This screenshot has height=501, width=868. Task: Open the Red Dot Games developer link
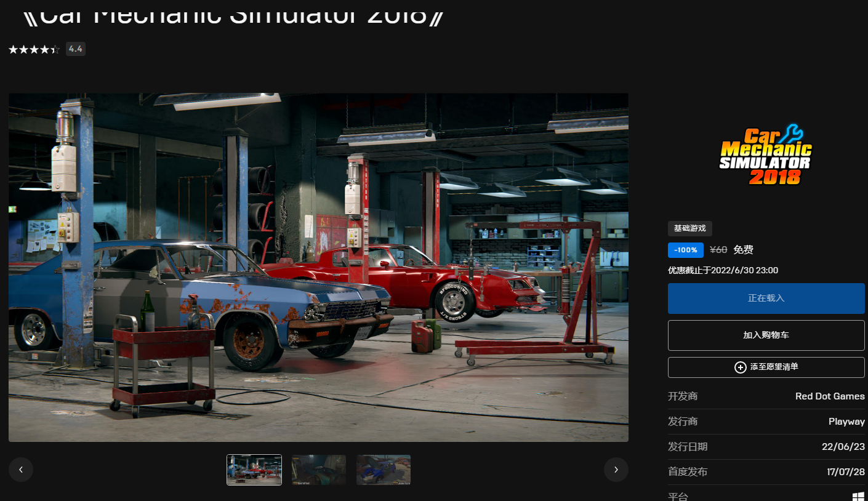tap(830, 396)
